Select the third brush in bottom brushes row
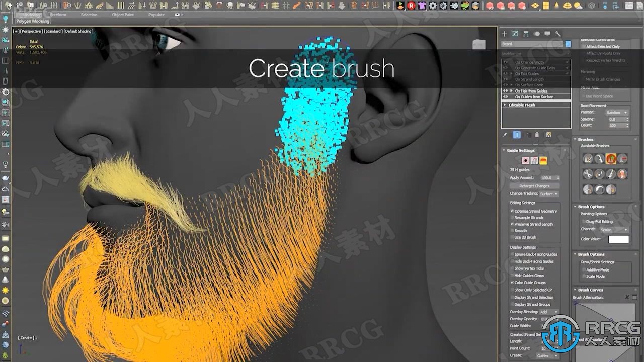 (611, 189)
